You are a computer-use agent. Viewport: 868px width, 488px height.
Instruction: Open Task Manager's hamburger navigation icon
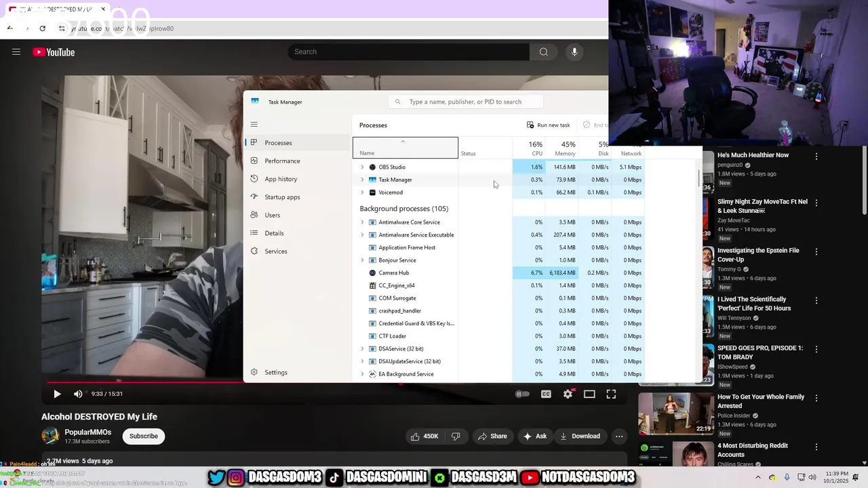(x=254, y=124)
